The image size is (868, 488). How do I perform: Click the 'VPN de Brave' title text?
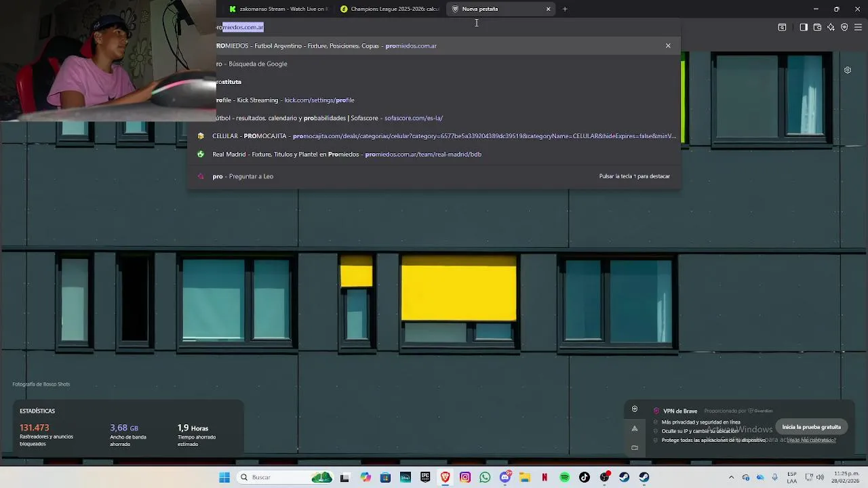point(680,411)
